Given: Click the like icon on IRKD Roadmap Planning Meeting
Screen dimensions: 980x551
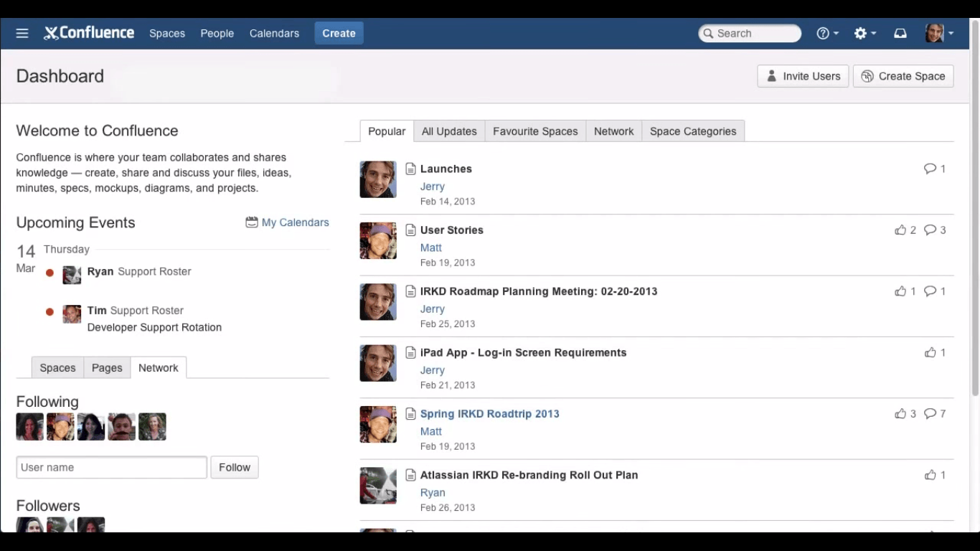Looking at the screenshot, I should 900,291.
